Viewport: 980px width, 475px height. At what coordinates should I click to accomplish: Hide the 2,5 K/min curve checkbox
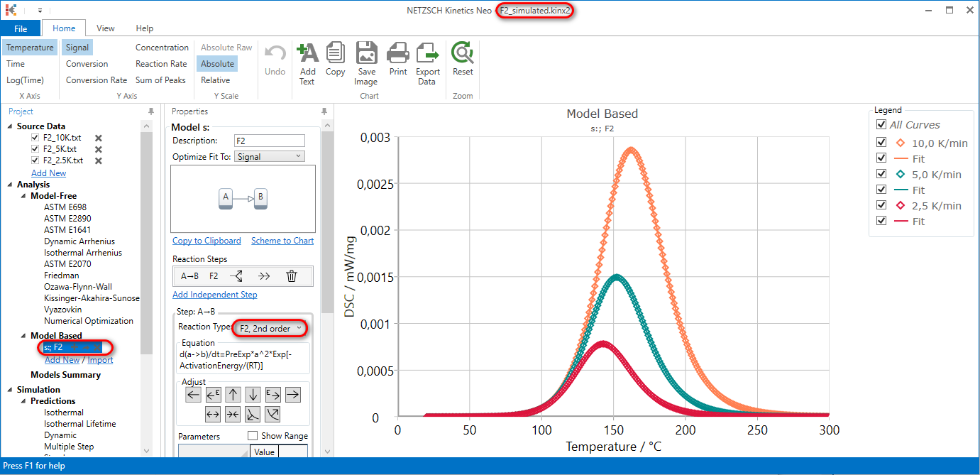(x=881, y=205)
